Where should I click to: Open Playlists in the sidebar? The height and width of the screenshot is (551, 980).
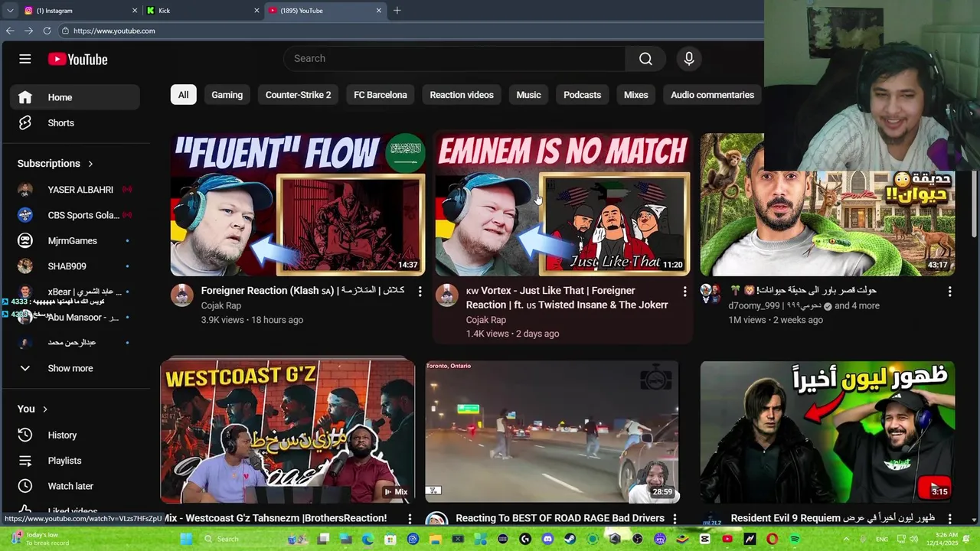[75, 461]
